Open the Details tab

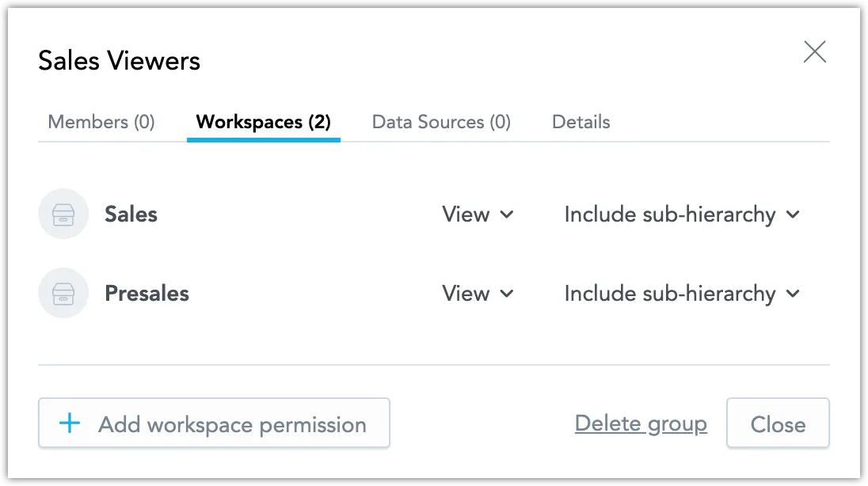tap(581, 122)
